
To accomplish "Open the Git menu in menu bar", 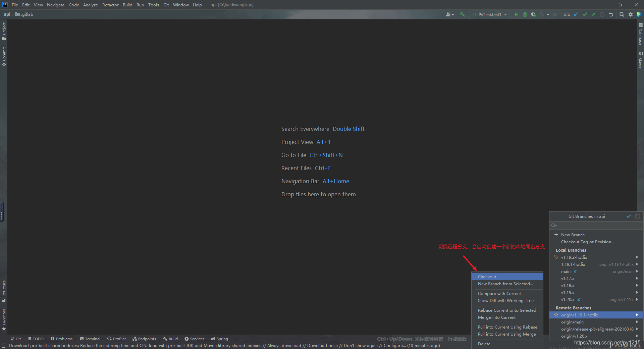I will point(166,5).
